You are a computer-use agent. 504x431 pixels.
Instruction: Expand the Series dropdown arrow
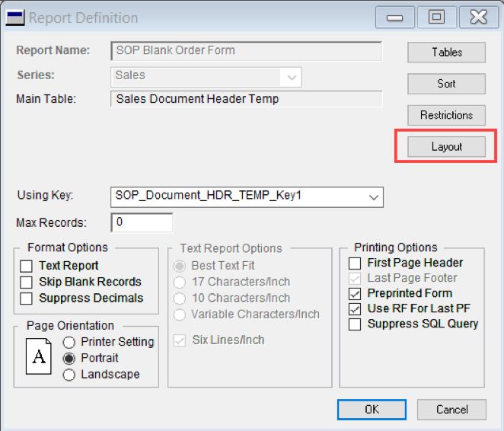tap(291, 76)
